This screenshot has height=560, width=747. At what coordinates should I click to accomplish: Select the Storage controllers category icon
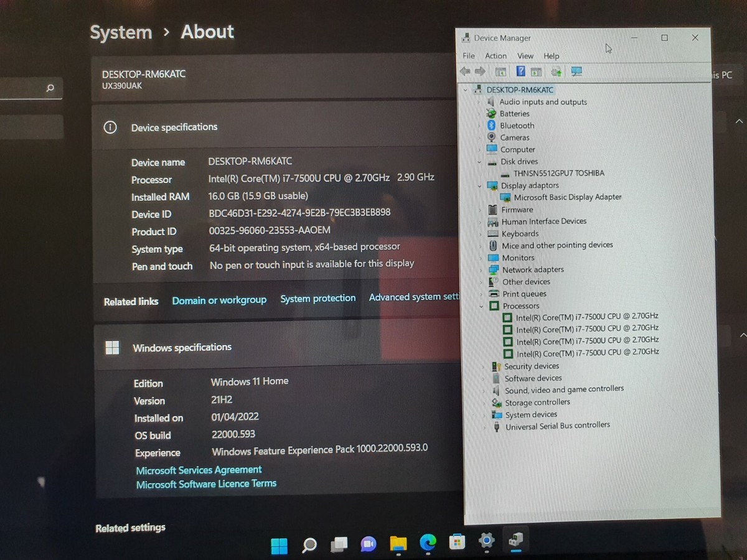coord(497,402)
